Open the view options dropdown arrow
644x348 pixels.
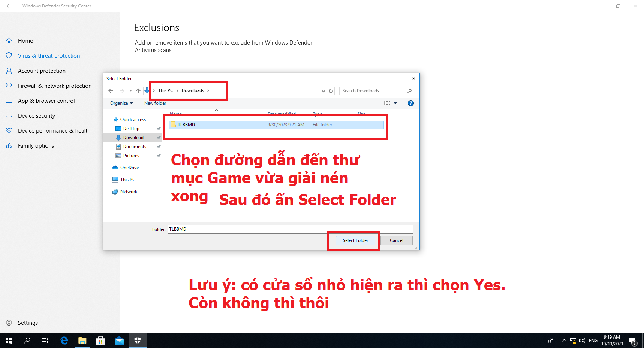click(x=395, y=103)
